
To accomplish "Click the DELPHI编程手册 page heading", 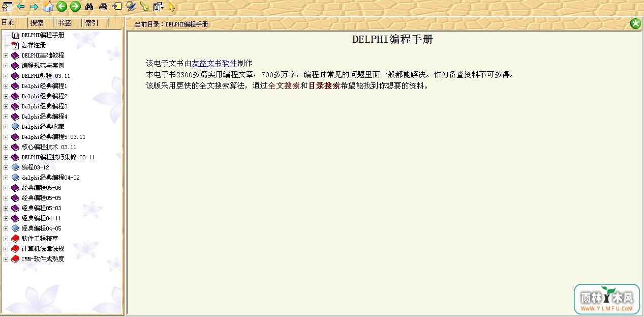I will pyautogui.click(x=392, y=39).
